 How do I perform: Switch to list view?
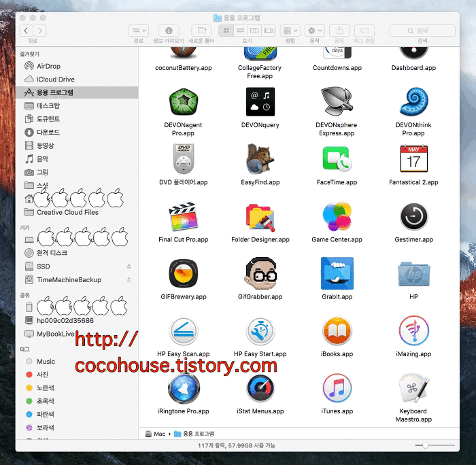pos(241,31)
